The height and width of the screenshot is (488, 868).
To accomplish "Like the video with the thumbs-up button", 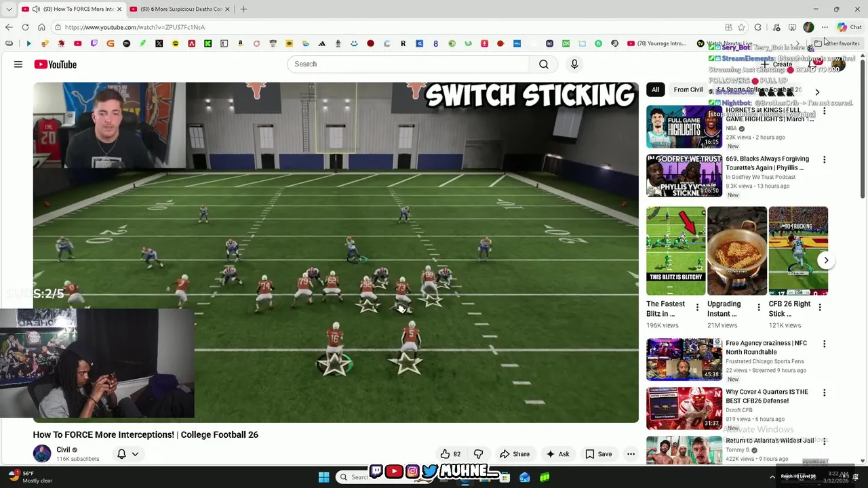I will 450,454.
